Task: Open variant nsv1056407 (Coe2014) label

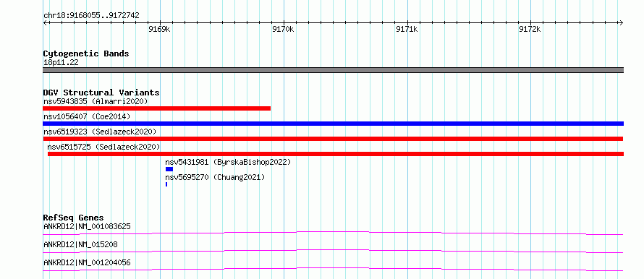Action: (x=87, y=116)
